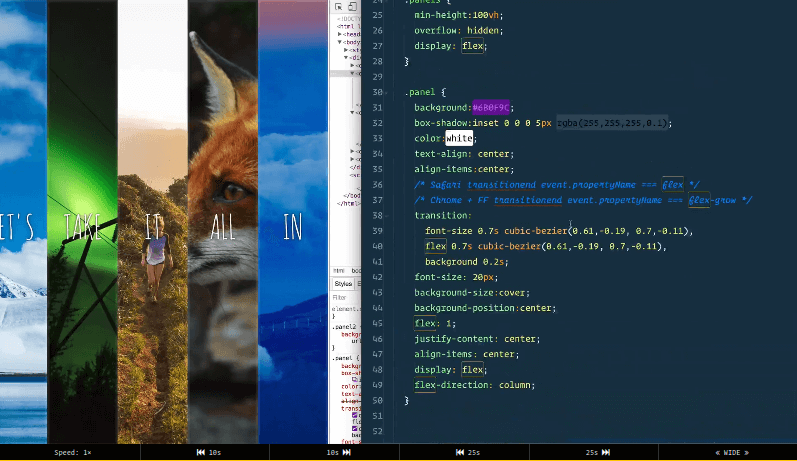Click 'justify-content: center' on line 46
Image resolution: width=797 pixels, height=461 pixels.
pos(475,339)
